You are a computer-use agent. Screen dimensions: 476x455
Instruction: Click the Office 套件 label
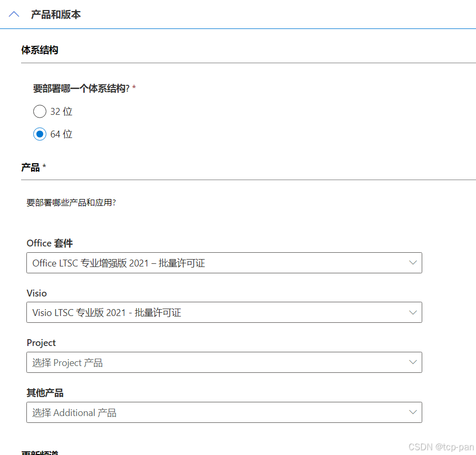pos(50,243)
